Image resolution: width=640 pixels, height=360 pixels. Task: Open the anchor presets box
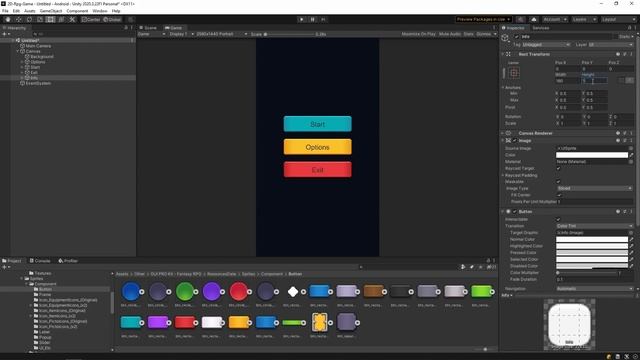514,73
